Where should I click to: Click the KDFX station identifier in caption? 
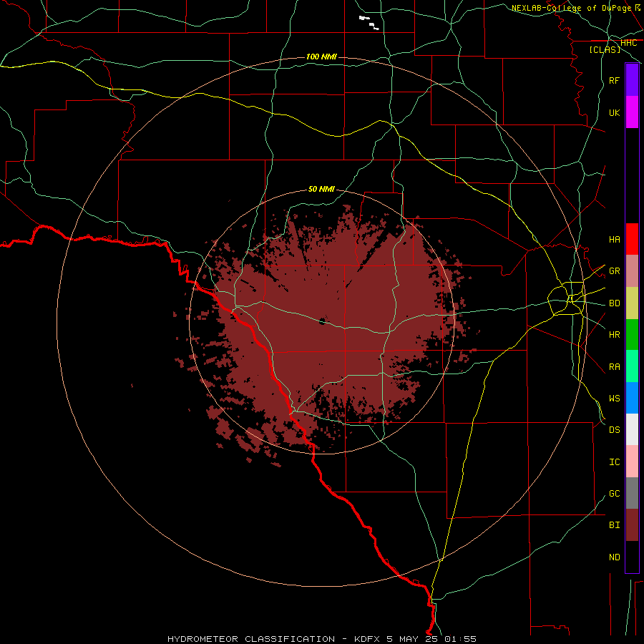(367, 639)
